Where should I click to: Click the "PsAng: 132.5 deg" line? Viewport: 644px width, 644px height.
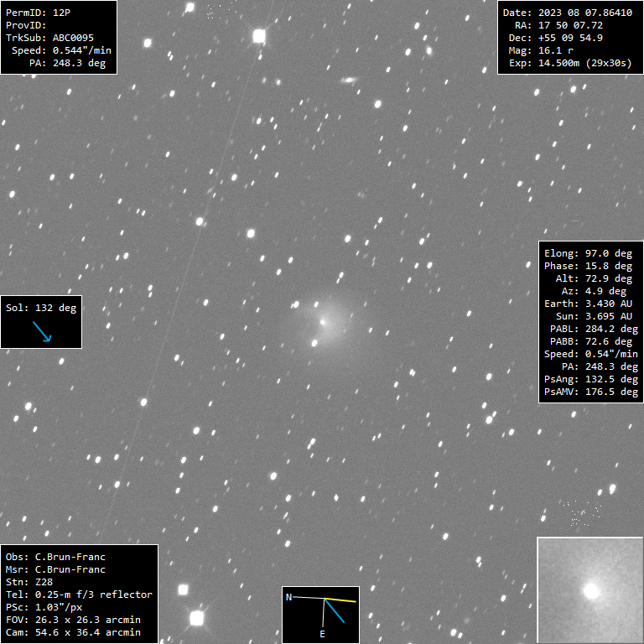click(x=591, y=379)
